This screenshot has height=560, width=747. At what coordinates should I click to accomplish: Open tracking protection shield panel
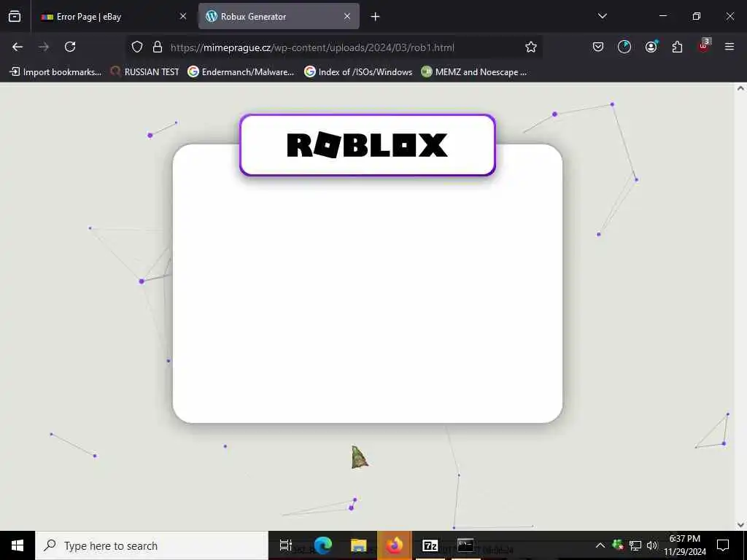pyautogui.click(x=137, y=47)
